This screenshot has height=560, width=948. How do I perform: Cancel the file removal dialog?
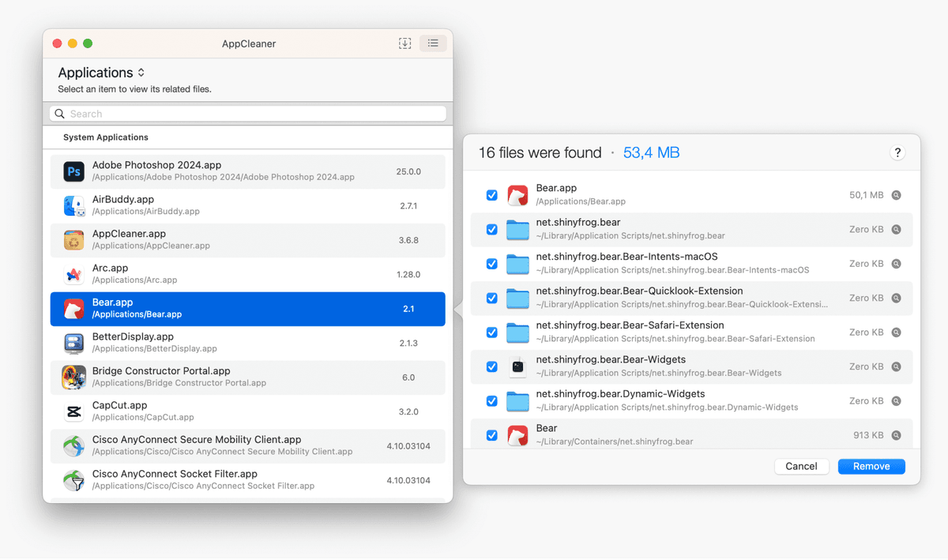pos(801,466)
